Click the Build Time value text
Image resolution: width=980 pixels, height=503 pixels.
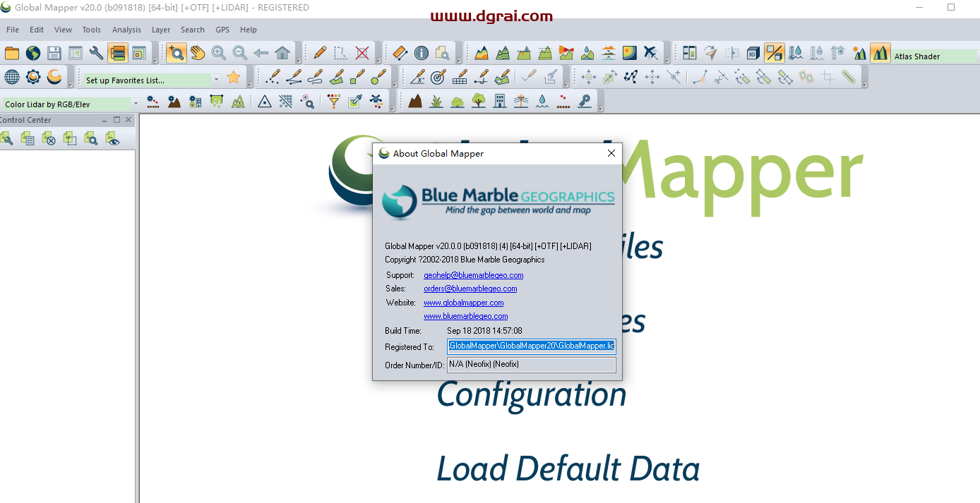pos(484,331)
